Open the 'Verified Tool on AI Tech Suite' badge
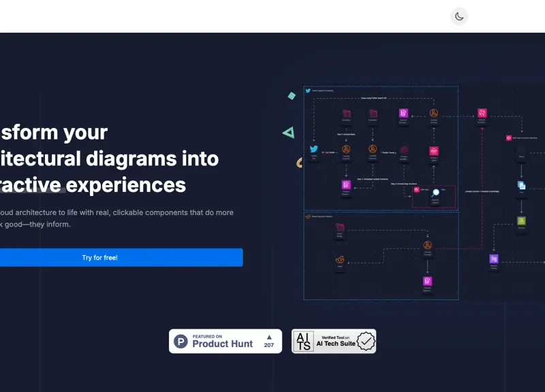545x392 pixels. (334, 341)
